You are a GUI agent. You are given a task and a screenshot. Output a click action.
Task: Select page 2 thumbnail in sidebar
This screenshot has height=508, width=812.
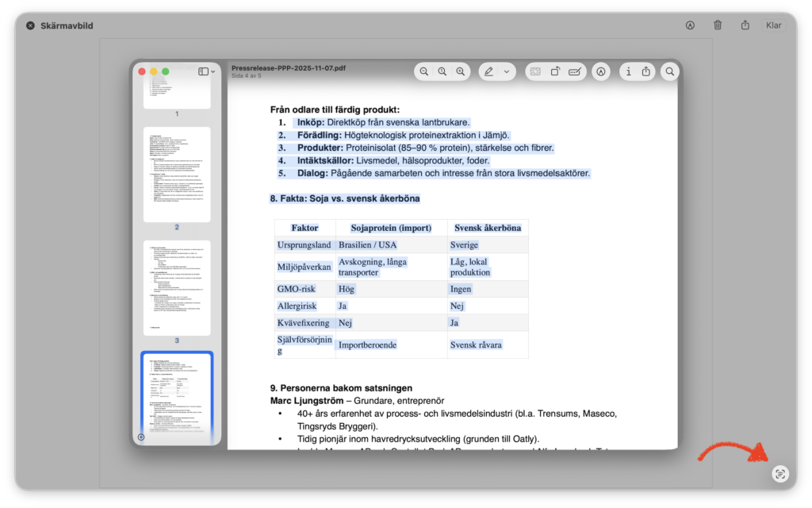pyautogui.click(x=177, y=175)
